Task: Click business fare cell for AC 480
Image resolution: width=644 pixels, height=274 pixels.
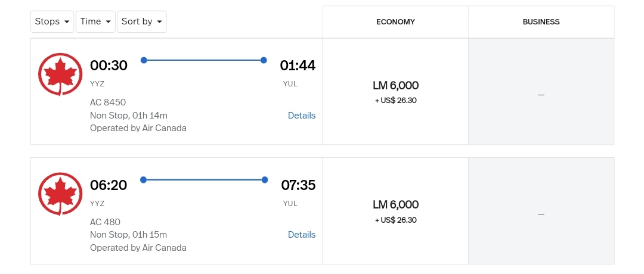Action: click(x=541, y=214)
